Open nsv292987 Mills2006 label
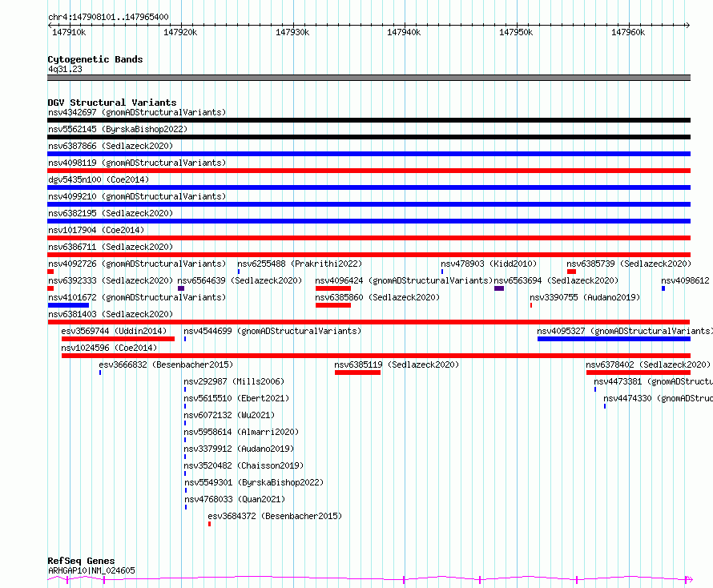 (234, 381)
